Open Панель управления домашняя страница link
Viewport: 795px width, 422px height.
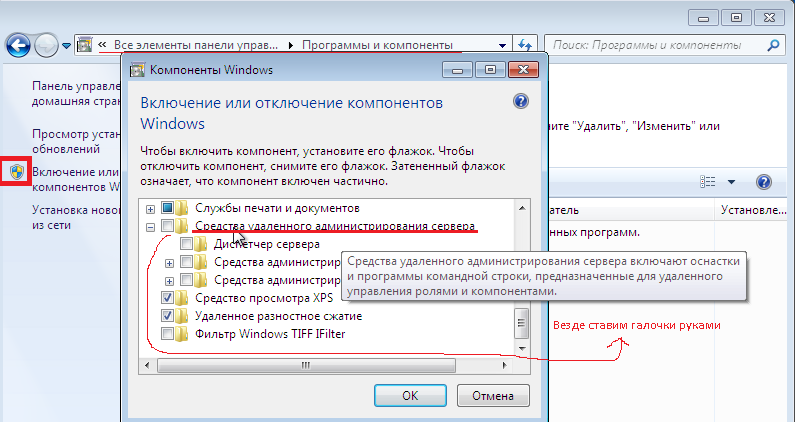click(76, 94)
